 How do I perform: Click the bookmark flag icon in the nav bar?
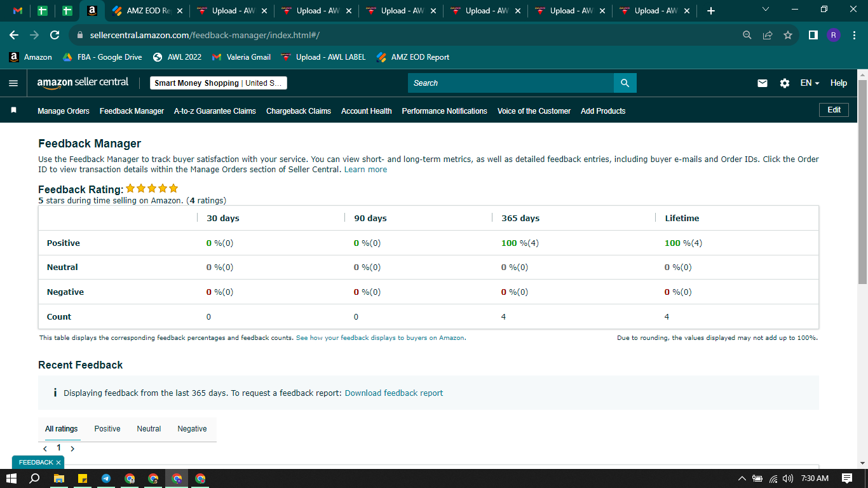(x=13, y=111)
